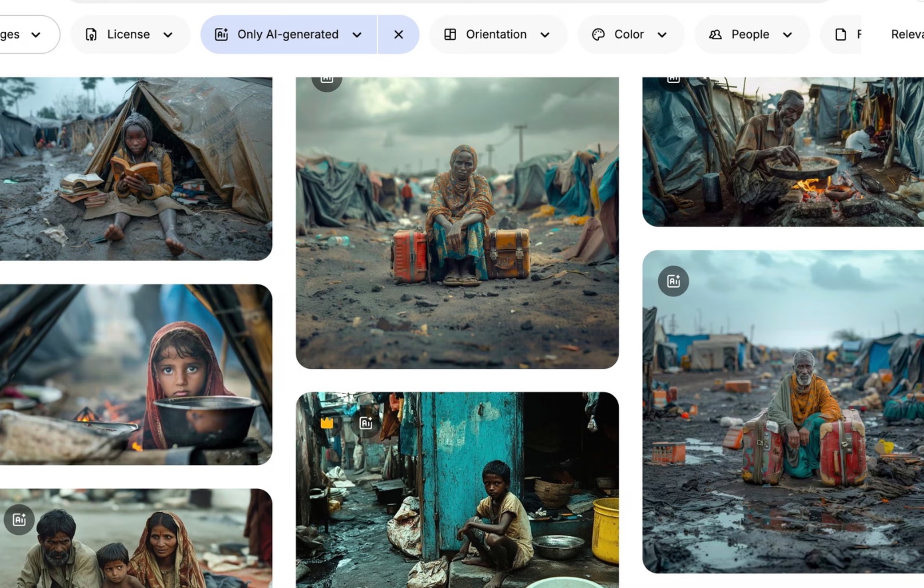Open the girl reading a book image
The height and width of the screenshot is (588, 924).
pyautogui.click(x=136, y=168)
